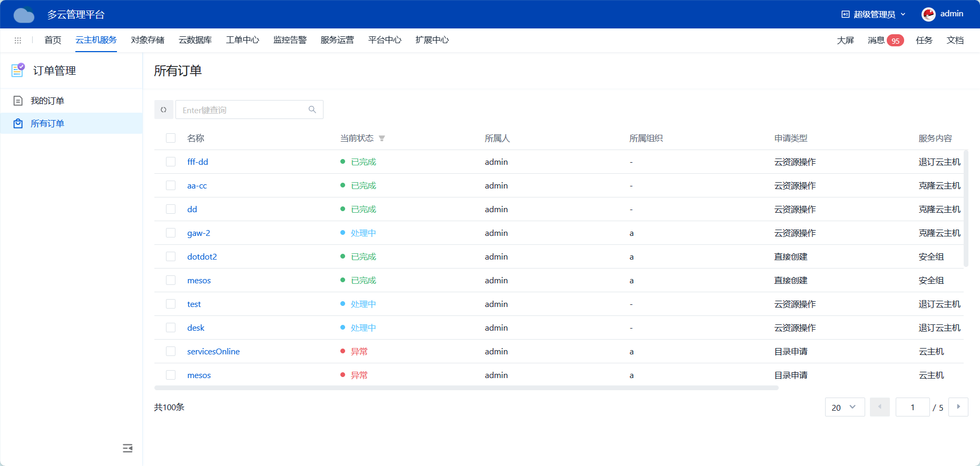The image size is (980, 466).
Task: Open the 云数据库 menu
Action: tap(195, 40)
